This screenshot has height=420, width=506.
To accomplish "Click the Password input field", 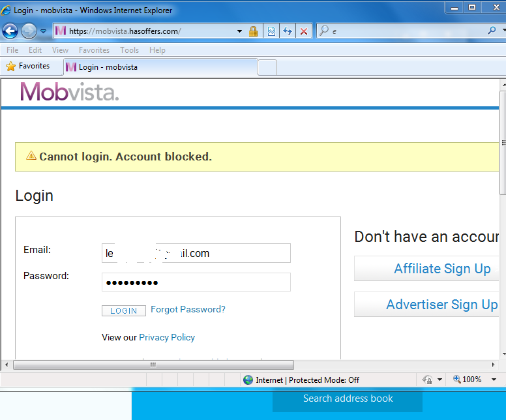I will click(196, 282).
